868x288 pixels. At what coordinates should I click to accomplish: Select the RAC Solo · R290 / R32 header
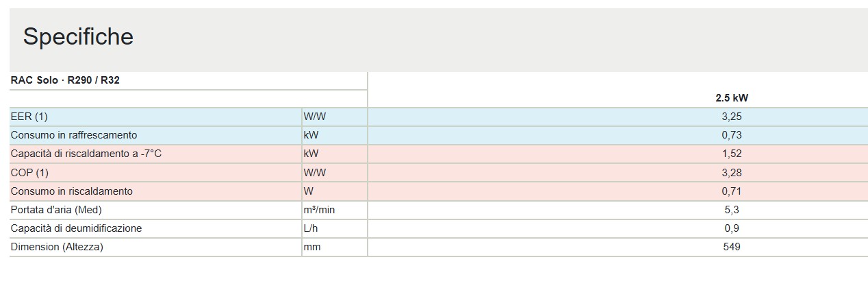pos(65,80)
